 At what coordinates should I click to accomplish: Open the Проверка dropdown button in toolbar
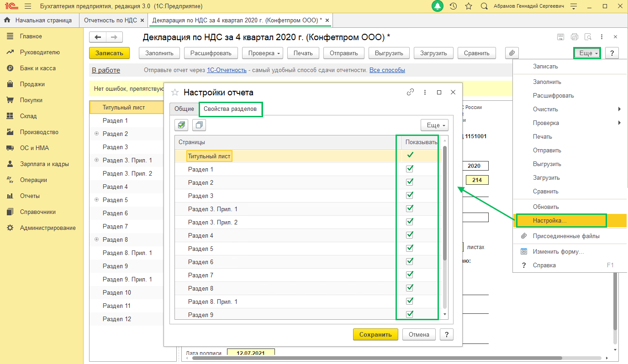tap(263, 53)
